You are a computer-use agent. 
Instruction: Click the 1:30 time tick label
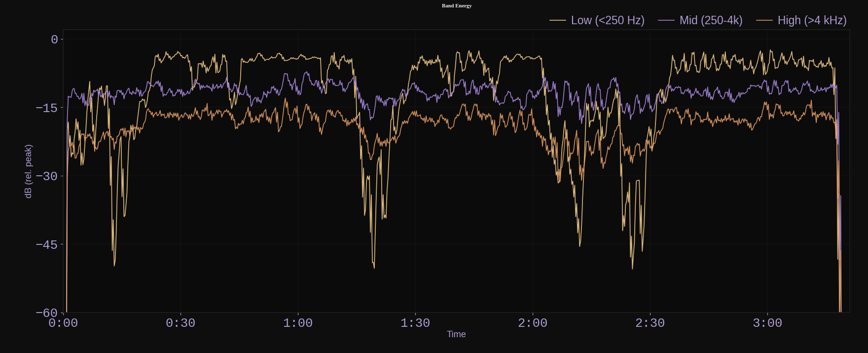point(415,323)
